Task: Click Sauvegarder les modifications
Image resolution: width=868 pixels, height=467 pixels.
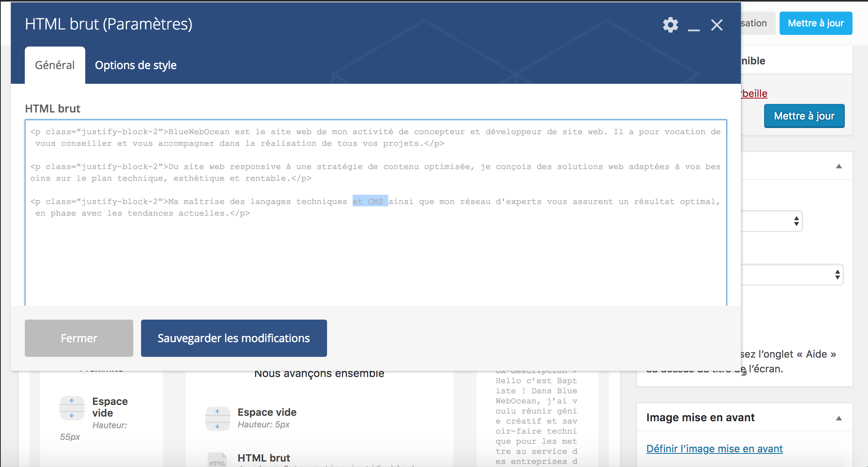Action: 234,338
